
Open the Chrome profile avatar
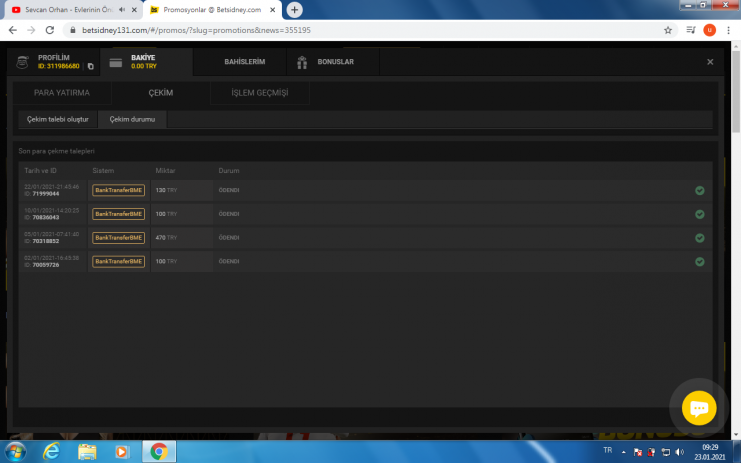point(709,30)
